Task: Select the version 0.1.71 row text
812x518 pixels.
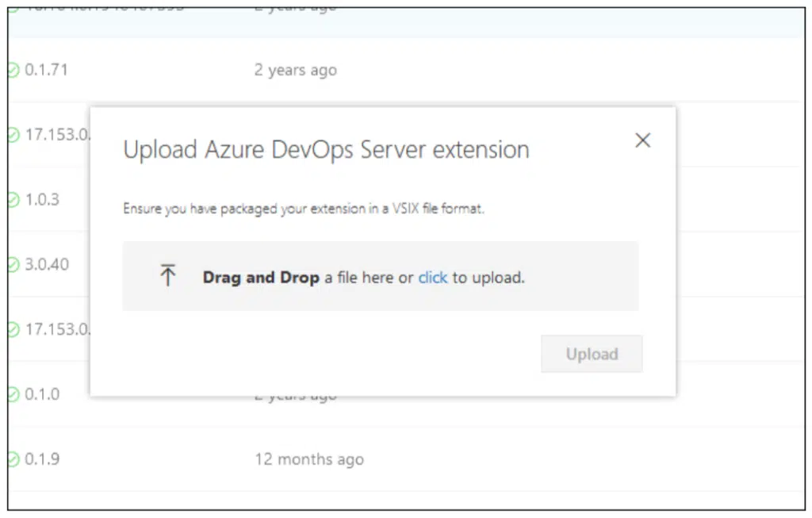Action: 47,70
